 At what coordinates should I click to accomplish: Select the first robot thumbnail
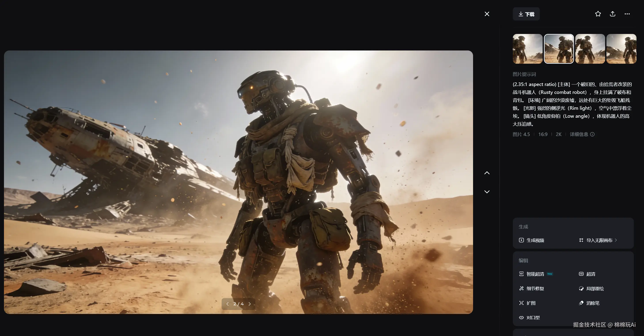click(x=527, y=49)
